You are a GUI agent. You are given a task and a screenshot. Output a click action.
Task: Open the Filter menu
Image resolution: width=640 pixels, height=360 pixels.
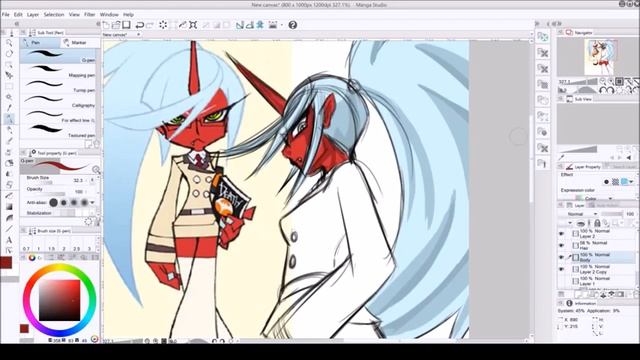click(x=89, y=15)
